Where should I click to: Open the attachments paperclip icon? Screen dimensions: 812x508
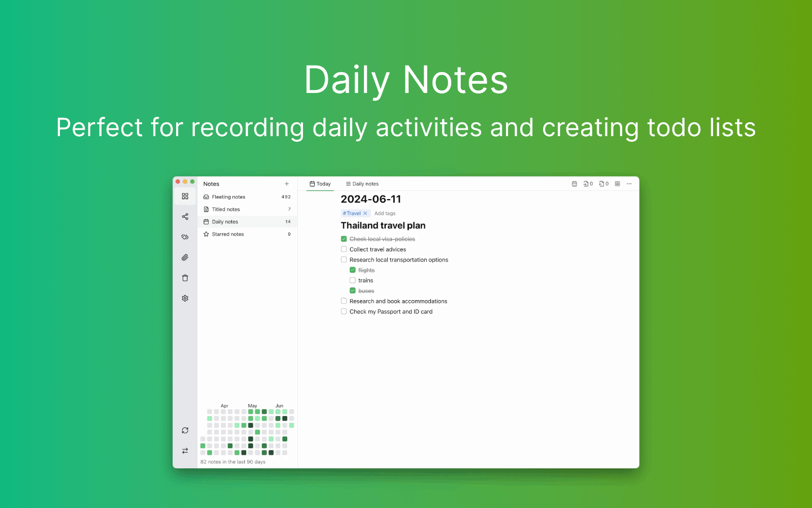point(185,258)
